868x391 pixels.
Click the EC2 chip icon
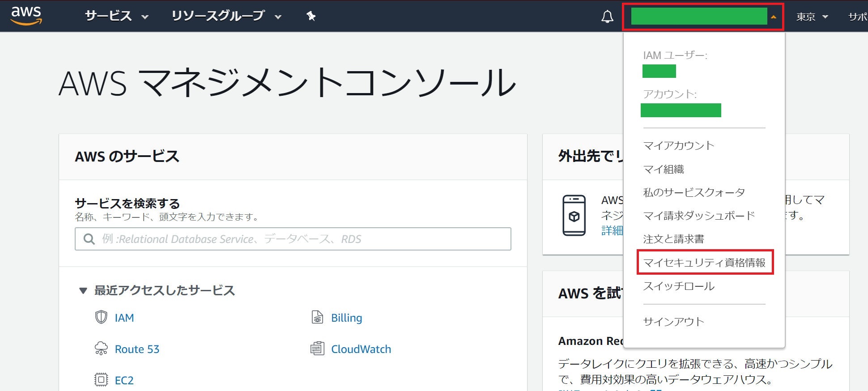102,380
